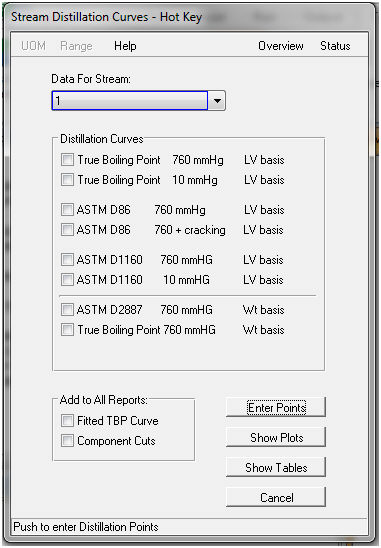Click the stream selection field showing 1
The width and height of the screenshot is (381, 548).
[x=130, y=101]
